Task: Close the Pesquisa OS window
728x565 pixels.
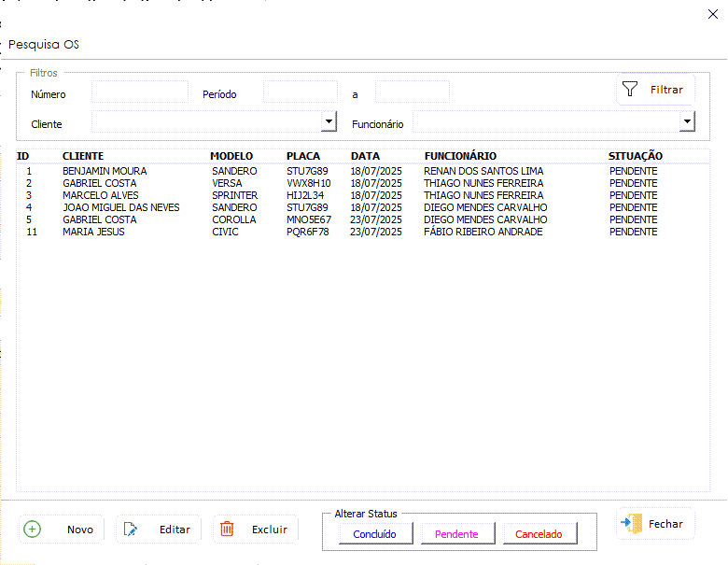Action: 714,13
